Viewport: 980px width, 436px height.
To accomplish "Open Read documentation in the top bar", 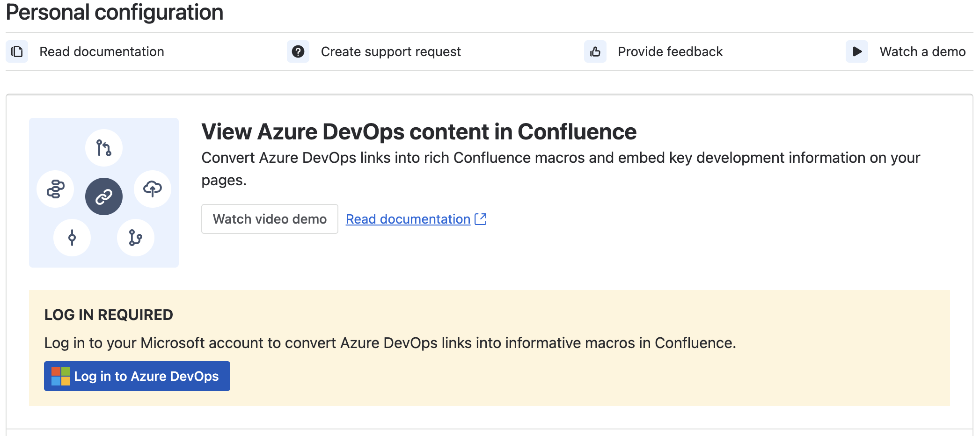I will 102,51.
